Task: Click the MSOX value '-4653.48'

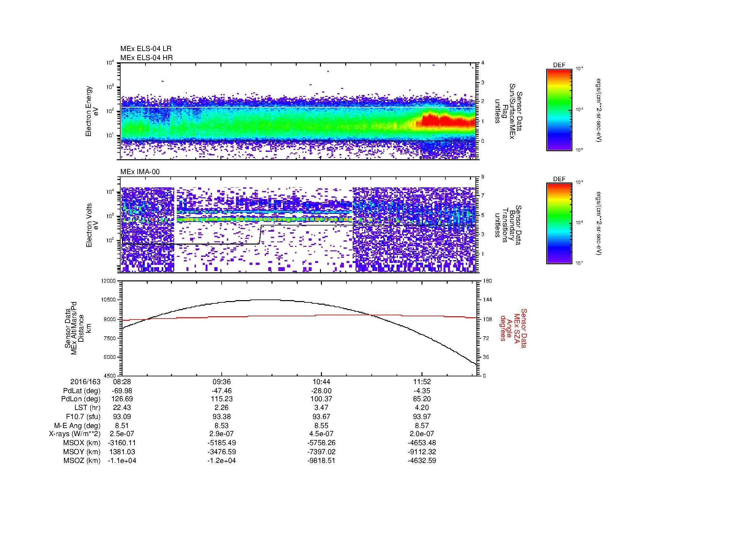Action: [422, 443]
